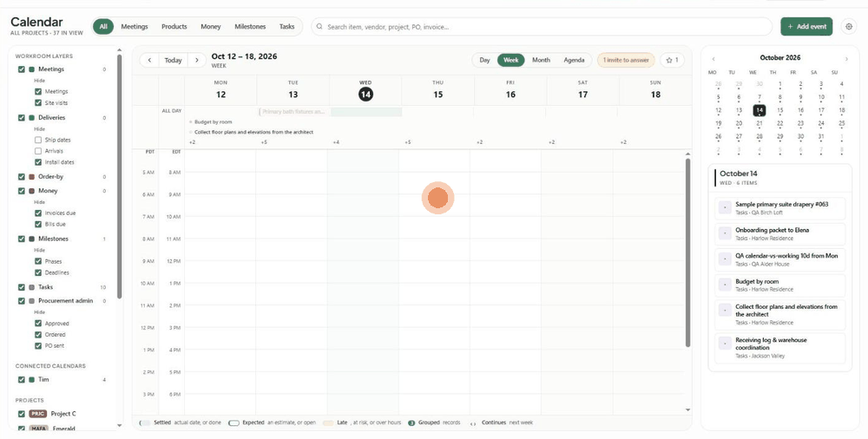Toggle the Tim connected calendar checkbox
Viewport: 868px width, 439px height.
pos(22,380)
